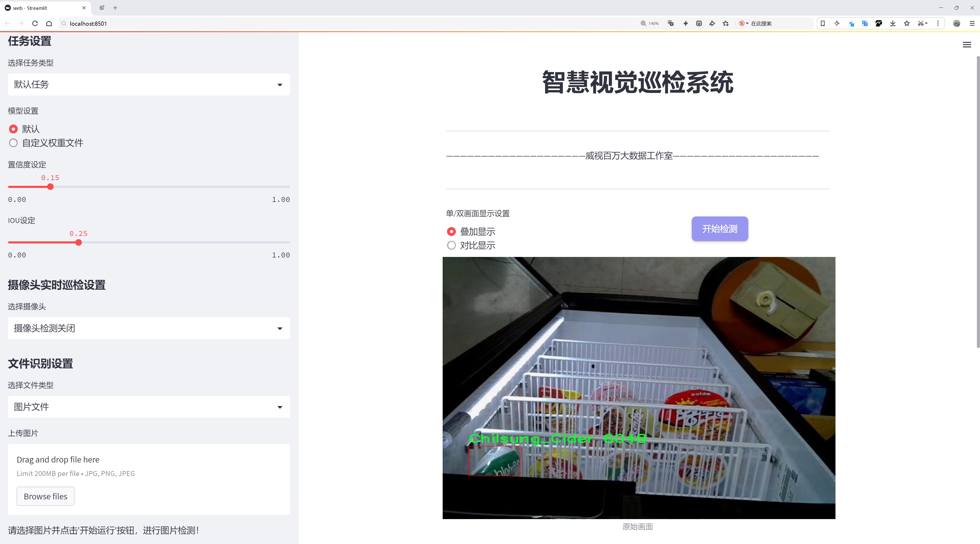Viewport: 980px width, 544px height.
Task: Click the 开始检测 start detection button
Action: (x=720, y=229)
